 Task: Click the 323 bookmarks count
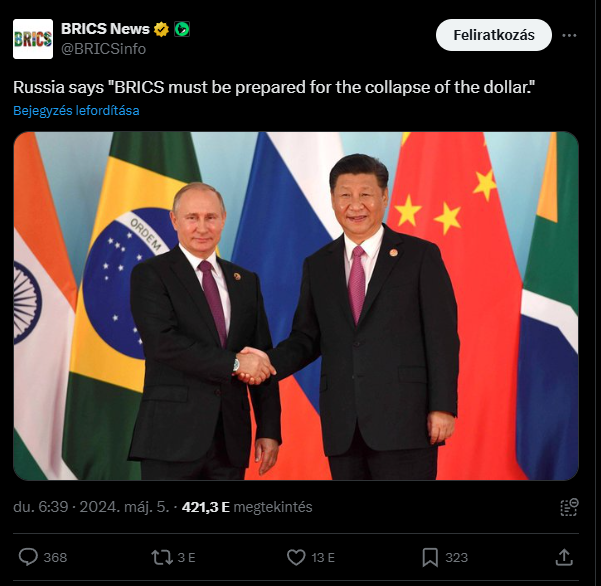(x=456, y=558)
